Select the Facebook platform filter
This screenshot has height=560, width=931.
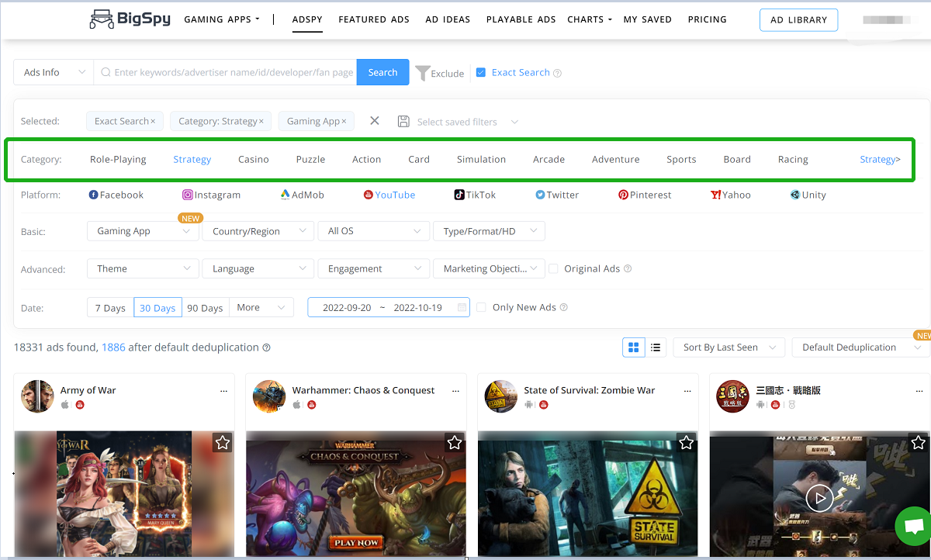tap(116, 195)
